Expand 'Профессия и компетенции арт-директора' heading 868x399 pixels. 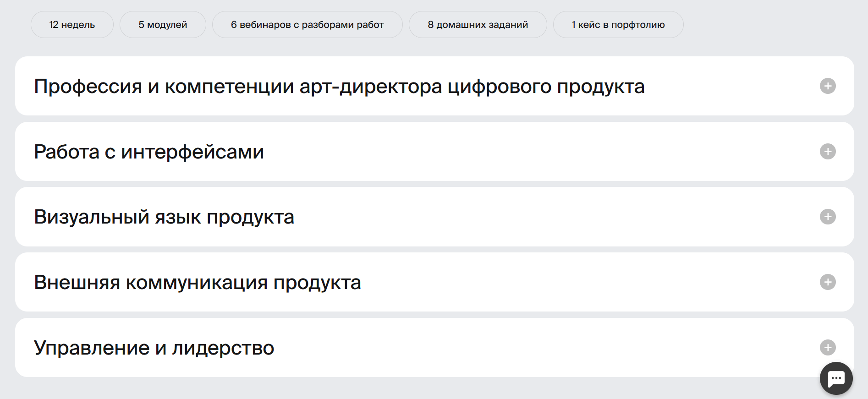click(339, 87)
